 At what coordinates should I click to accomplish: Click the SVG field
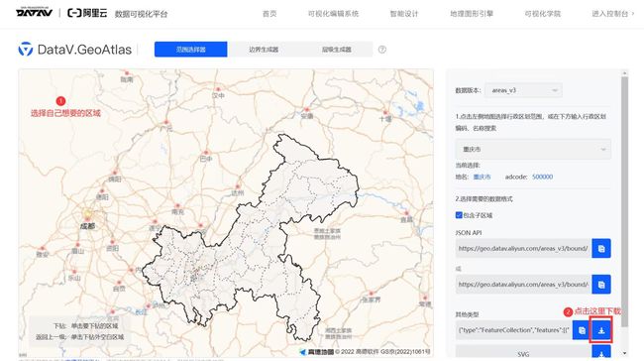pos(523,353)
